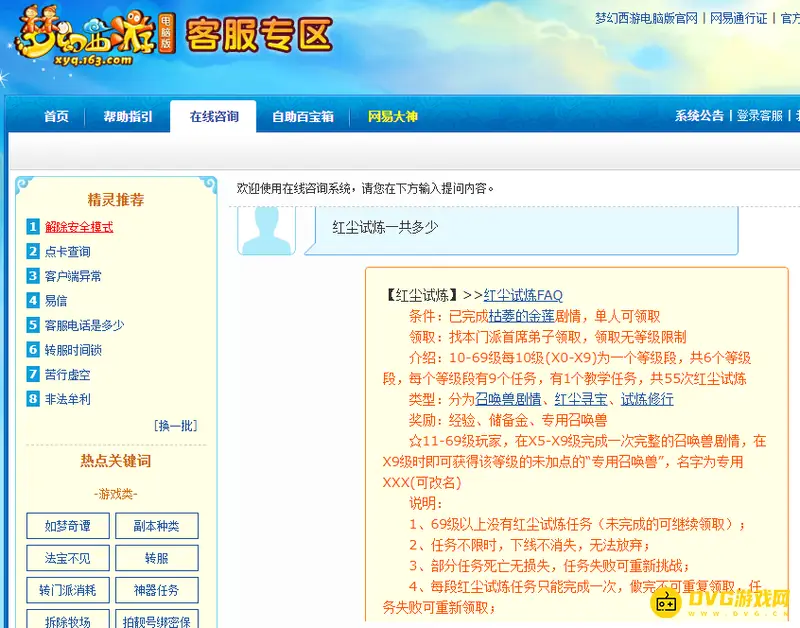
Task: Open the 客服电话是多少 recommendation
Action: [84, 325]
